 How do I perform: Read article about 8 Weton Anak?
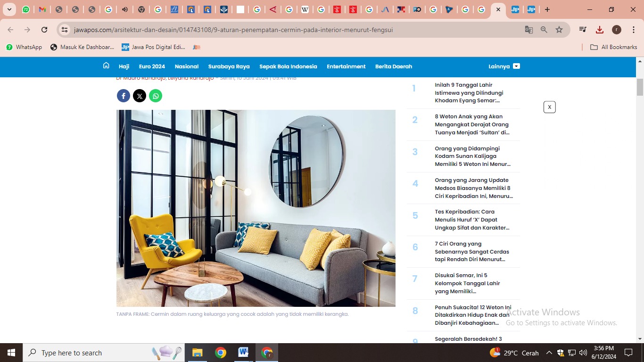point(471,124)
